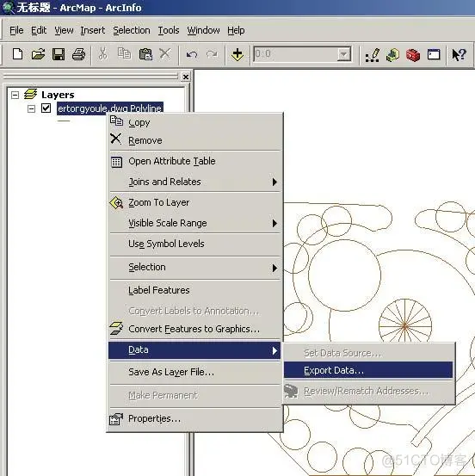Close the table of contents panel
Viewport: 475px width, 476px height.
pos(186,77)
